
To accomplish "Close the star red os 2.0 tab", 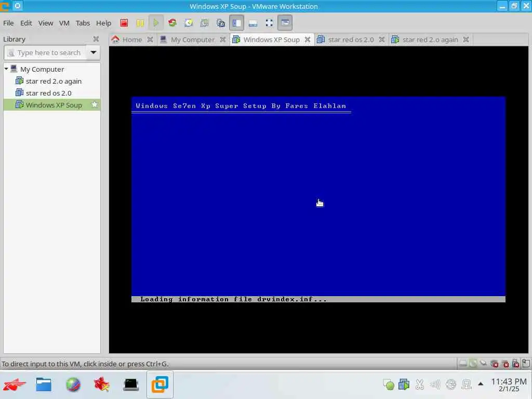I will [382, 39].
